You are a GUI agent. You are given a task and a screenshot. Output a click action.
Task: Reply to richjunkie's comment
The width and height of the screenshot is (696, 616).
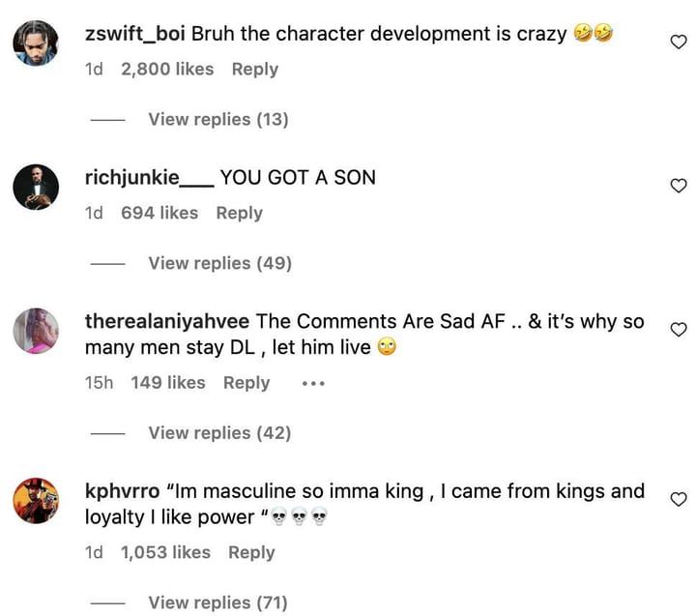pyautogui.click(x=240, y=213)
